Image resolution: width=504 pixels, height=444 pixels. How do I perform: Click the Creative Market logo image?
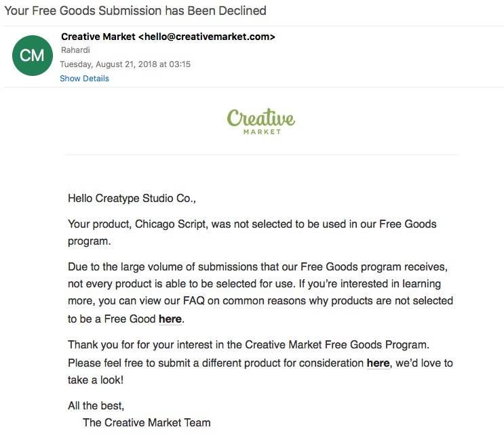(261, 121)
